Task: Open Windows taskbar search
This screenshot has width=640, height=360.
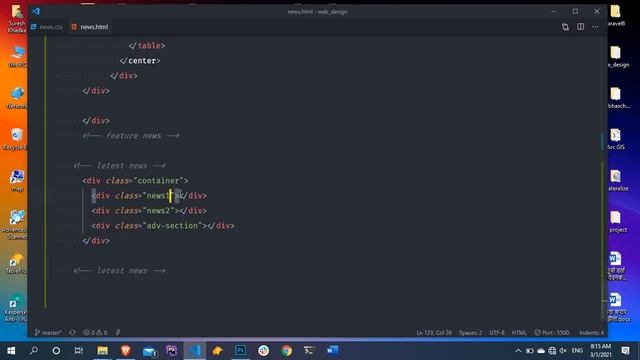Action: (34, 351)
